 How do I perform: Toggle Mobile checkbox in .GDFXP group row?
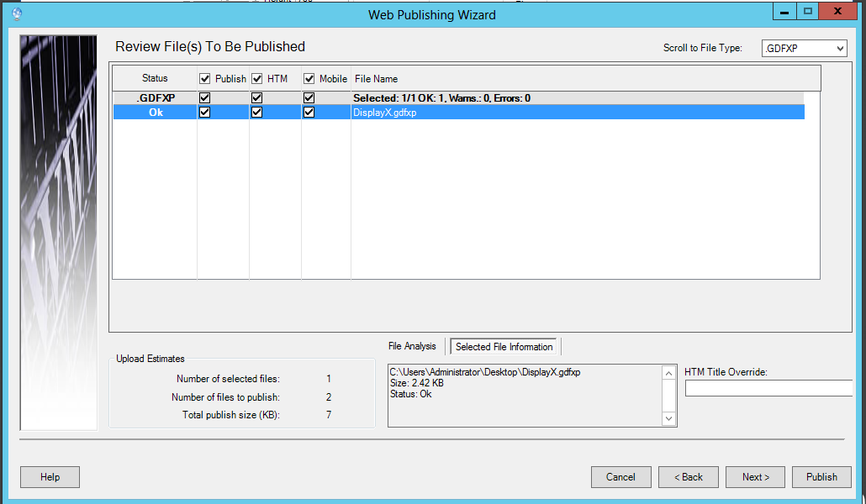click(x=309, y=98)
